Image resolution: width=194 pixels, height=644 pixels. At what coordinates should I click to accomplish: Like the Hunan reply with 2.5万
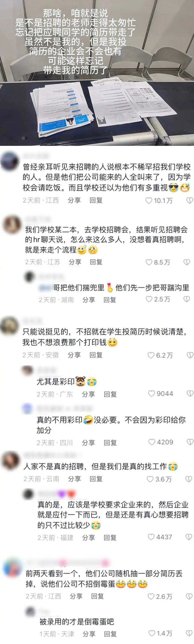[149, 299]
